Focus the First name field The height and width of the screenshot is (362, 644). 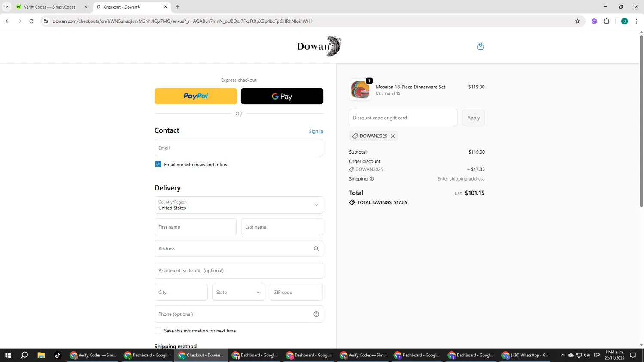pos(195,227)
